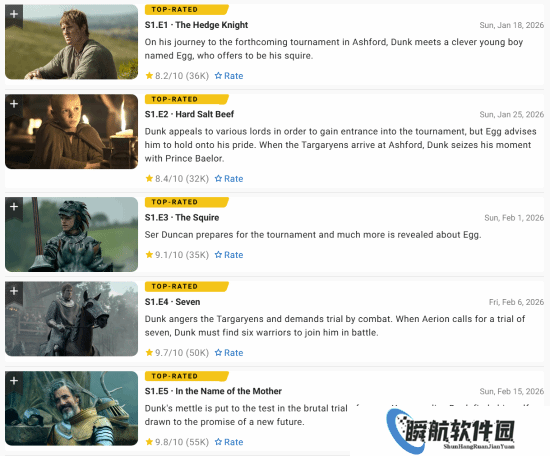Viewport: 550px width, 456px height.
Task: Open the Hard Salt Beef episode thumbnail
Action: [x=72, y=132]
